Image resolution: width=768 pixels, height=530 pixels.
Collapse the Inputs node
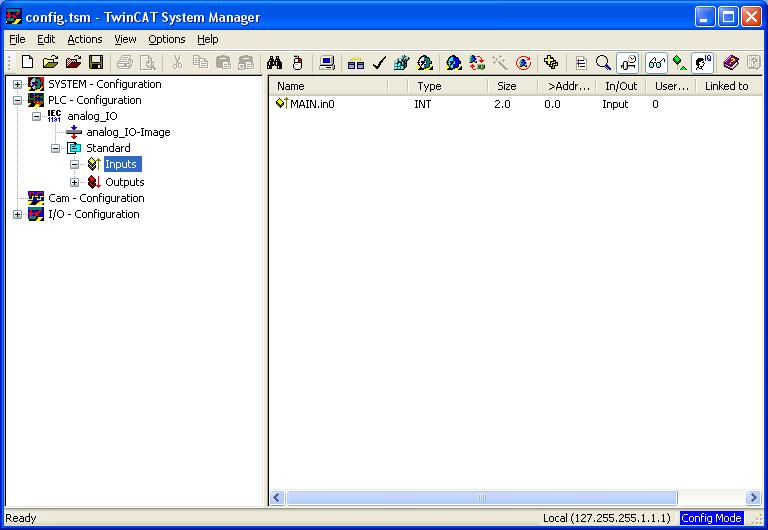click(74, 165)
